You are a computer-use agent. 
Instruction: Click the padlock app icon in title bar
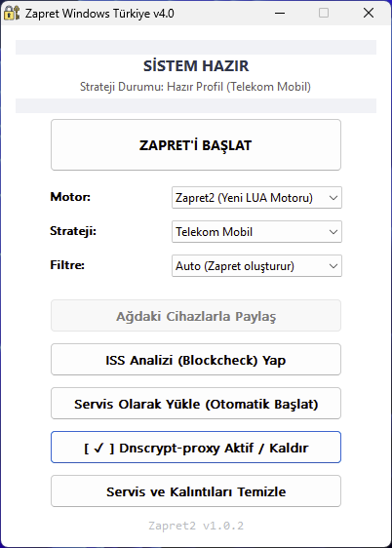(x=12, y=13)
